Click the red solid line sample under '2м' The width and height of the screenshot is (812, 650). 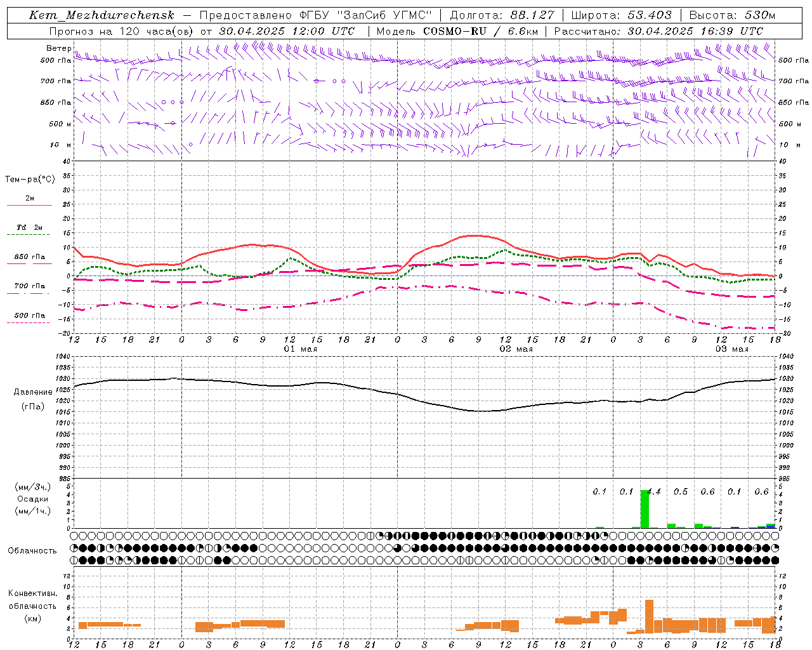point(29,206)
